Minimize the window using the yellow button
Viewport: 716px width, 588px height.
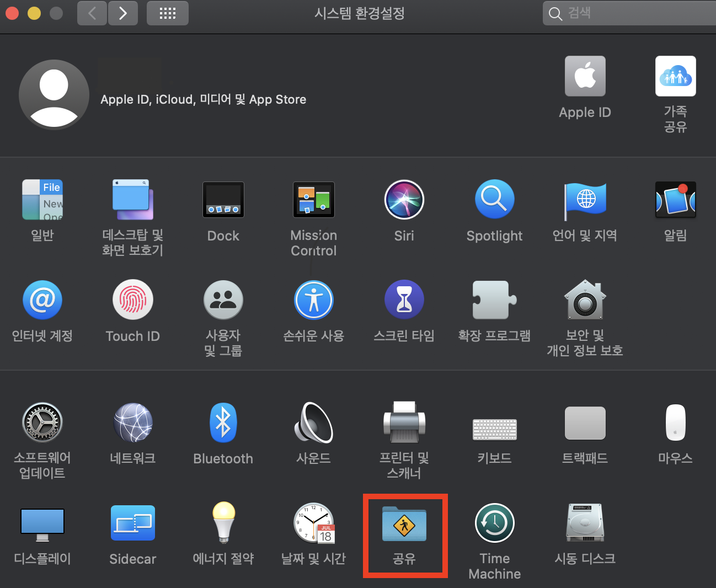(34, 13)
